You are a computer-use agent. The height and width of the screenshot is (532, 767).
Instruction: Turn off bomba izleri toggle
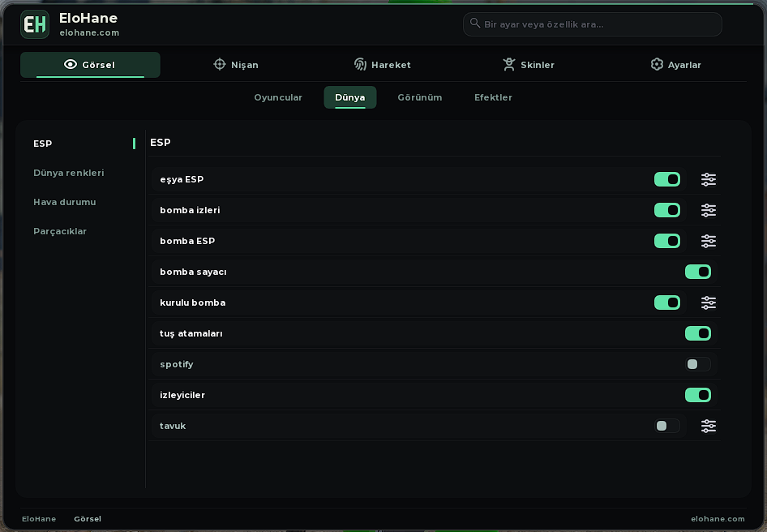tap(667, 211)
